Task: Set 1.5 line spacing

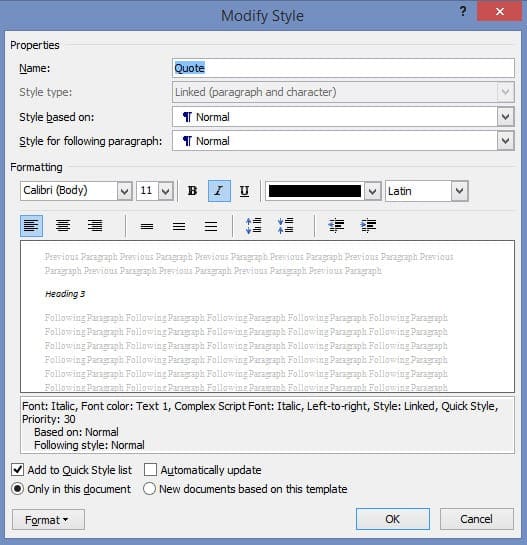Action: point(179,227)
